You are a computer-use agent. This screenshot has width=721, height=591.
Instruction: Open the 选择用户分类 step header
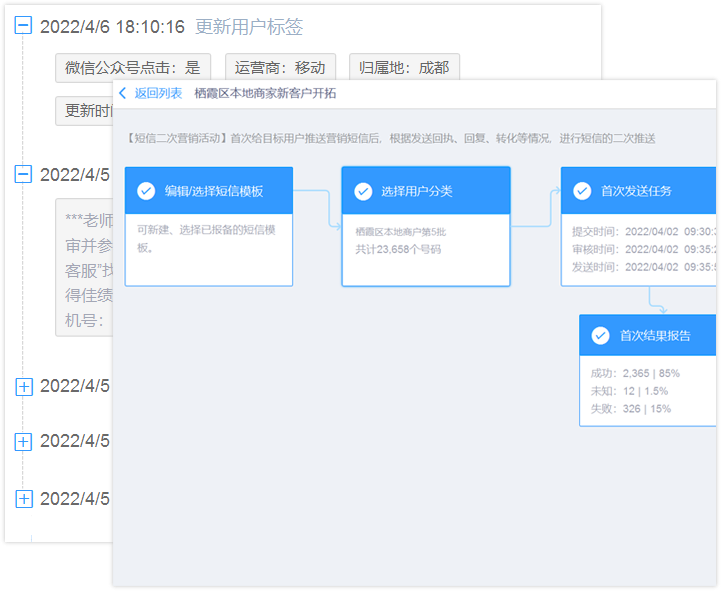coord(425,190)
